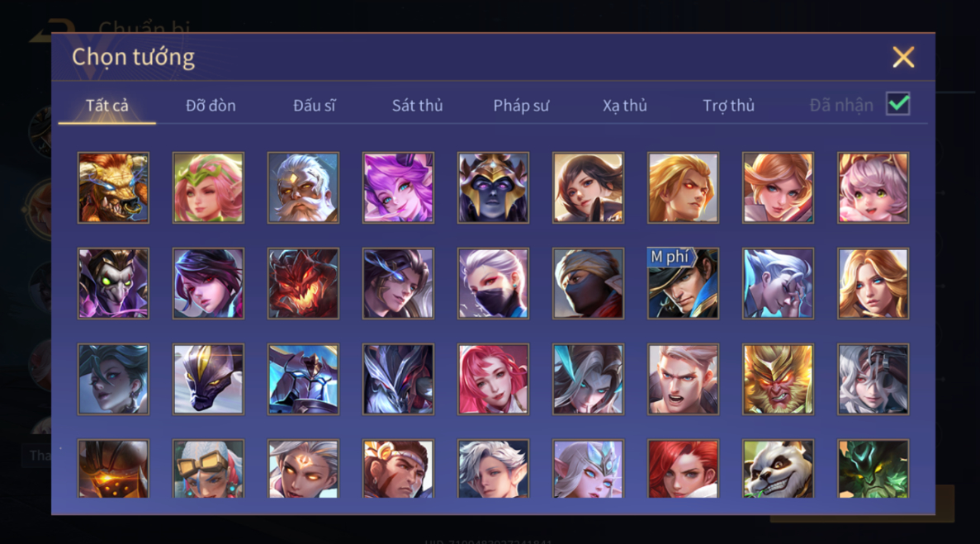Pick the white-bearded old man hero
The height and width of the screenshot is (544, 980).
tap(303, 187)
